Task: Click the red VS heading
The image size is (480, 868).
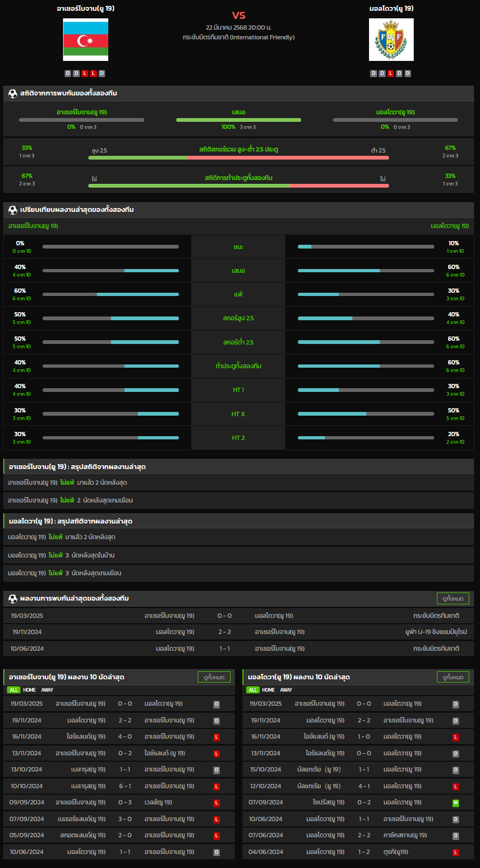Action: 239,15
